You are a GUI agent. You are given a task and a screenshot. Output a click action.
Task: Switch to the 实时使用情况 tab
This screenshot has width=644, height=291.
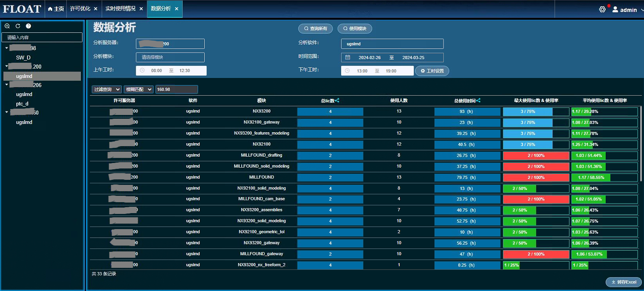120,9
